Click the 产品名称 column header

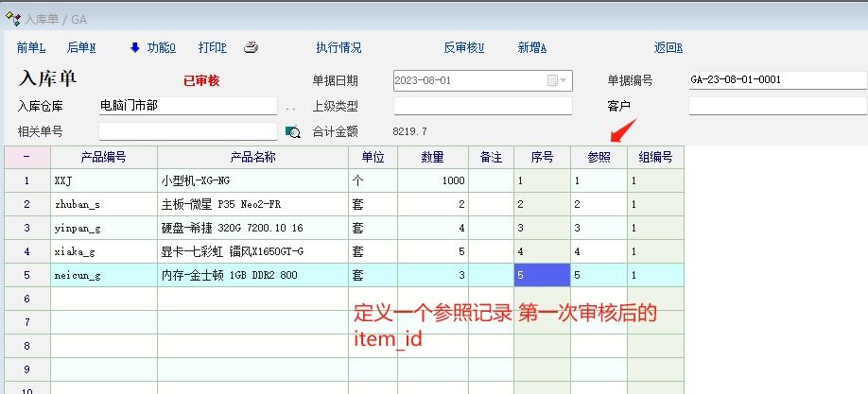click(252, 157)
